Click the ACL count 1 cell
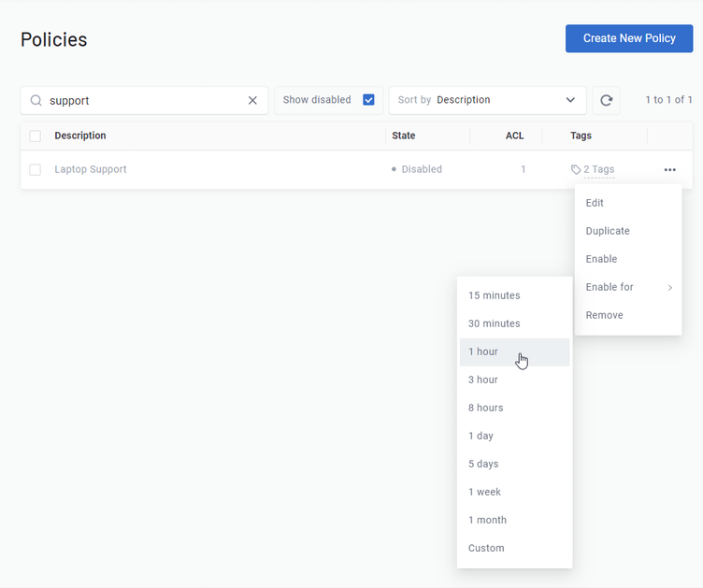This screenshot has height=588, width=703. 523,169
